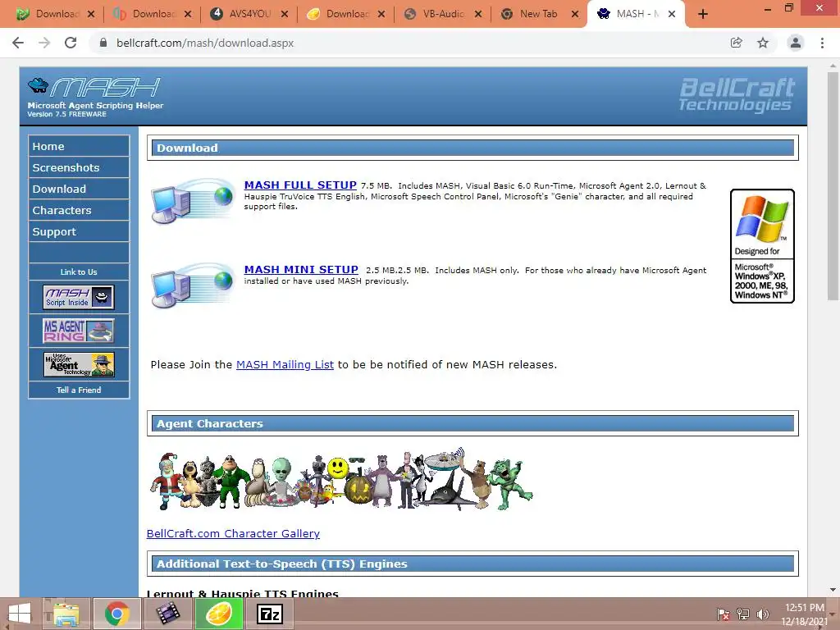The image size is (840, 630).
Task: Open the video editor film-reel taskbar icon
Action: 167,614
